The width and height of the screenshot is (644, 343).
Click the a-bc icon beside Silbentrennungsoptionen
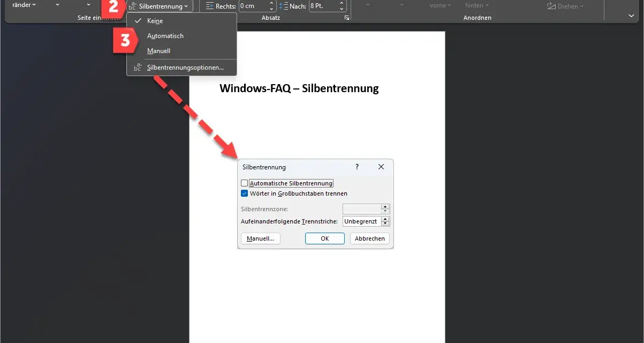pos(138,68)
